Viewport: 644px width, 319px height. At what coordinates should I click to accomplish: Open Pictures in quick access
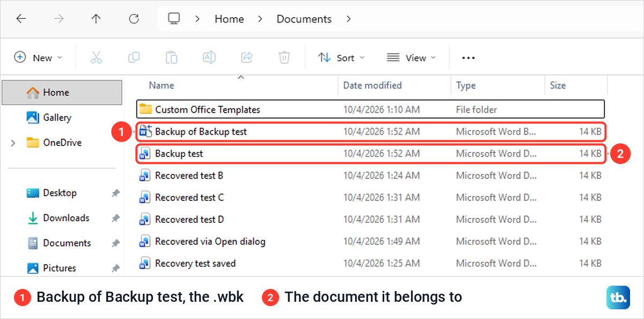click(52, 267)
